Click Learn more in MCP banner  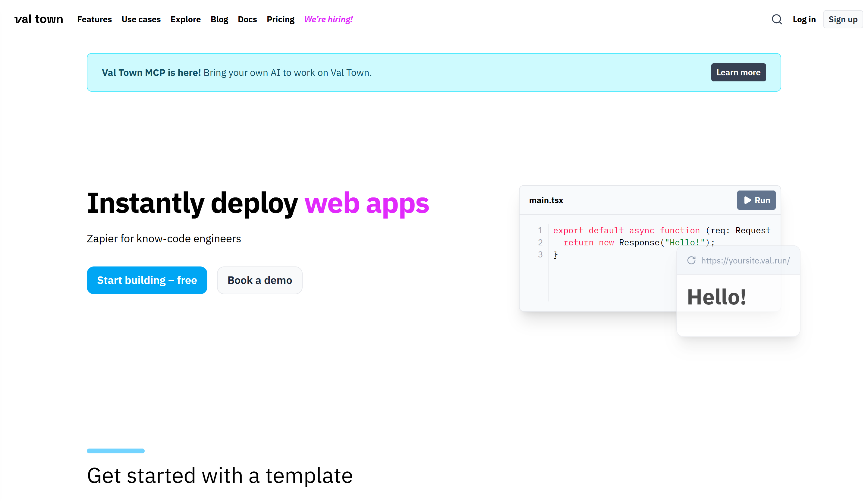pyautogui.click(x=738, y=72)
